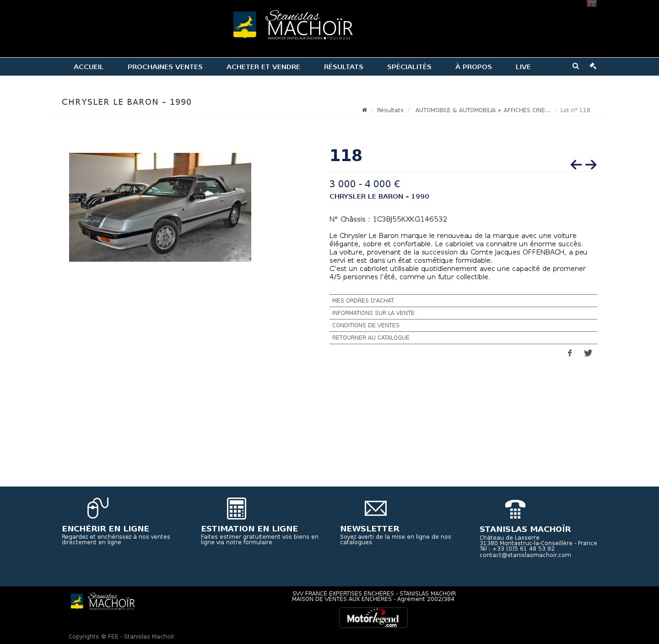Image resolution: width=659 pixels, height=644 pixels.
Task: Click the telephone icon in footer
Action: click(x=515, y=509)
